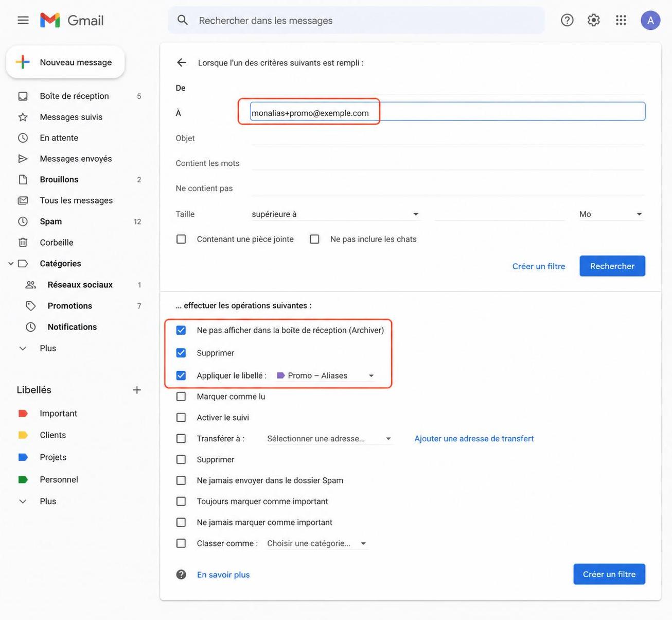Open Settings gear icon

594,20
